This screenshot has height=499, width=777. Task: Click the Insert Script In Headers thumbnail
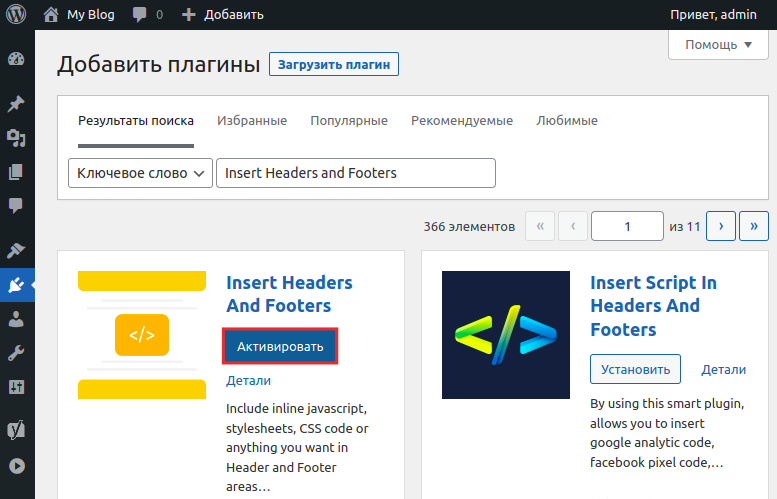coord(506,335)
